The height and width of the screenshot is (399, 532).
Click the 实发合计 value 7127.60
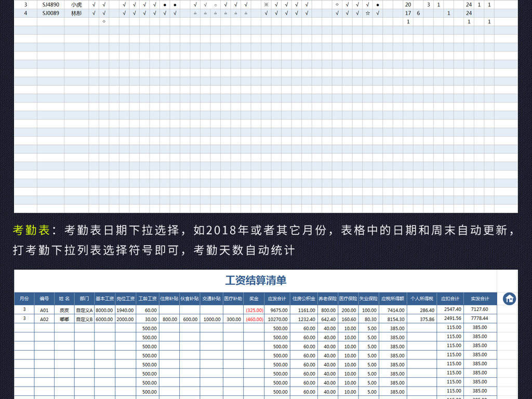480,310
